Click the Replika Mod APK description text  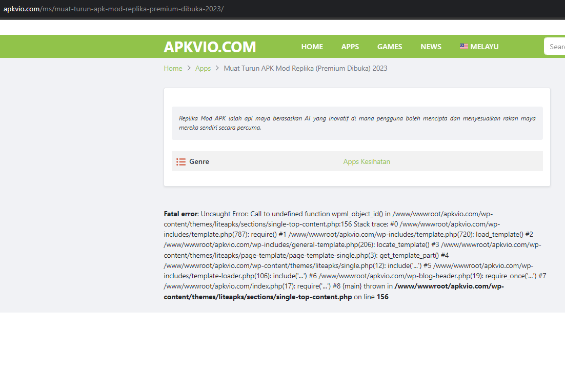pyautogui.click(x=357, y=123)
